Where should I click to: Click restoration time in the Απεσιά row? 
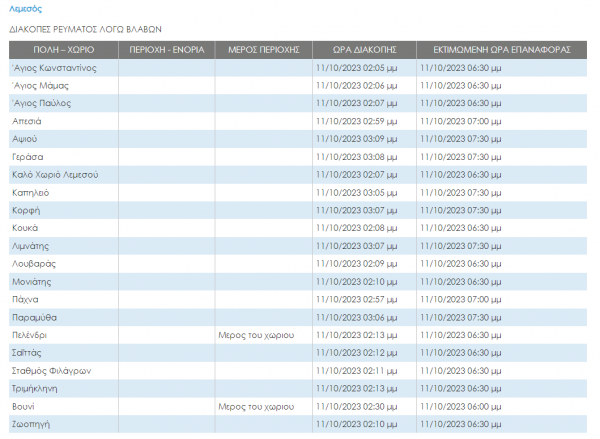pyautogui.click(x=461, y=121)
